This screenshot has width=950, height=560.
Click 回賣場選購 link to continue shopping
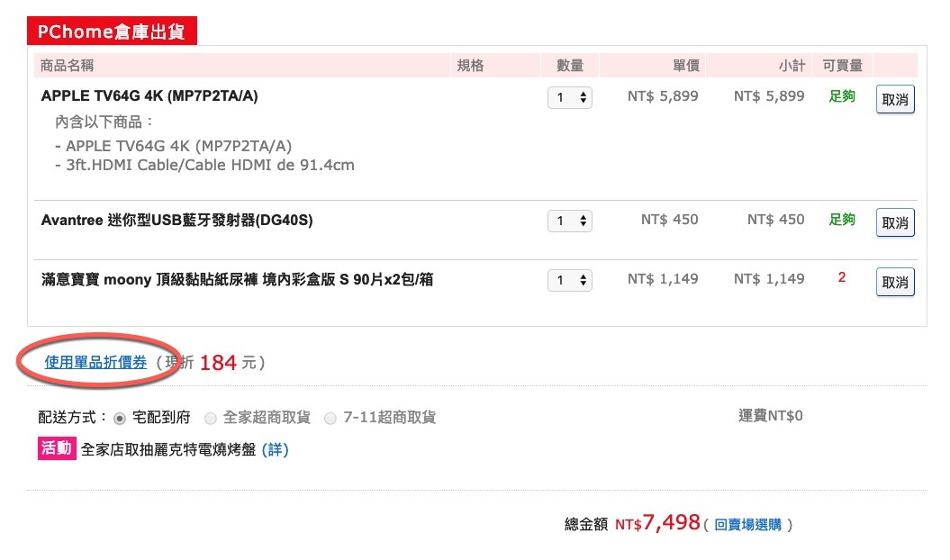pos(747,524)
